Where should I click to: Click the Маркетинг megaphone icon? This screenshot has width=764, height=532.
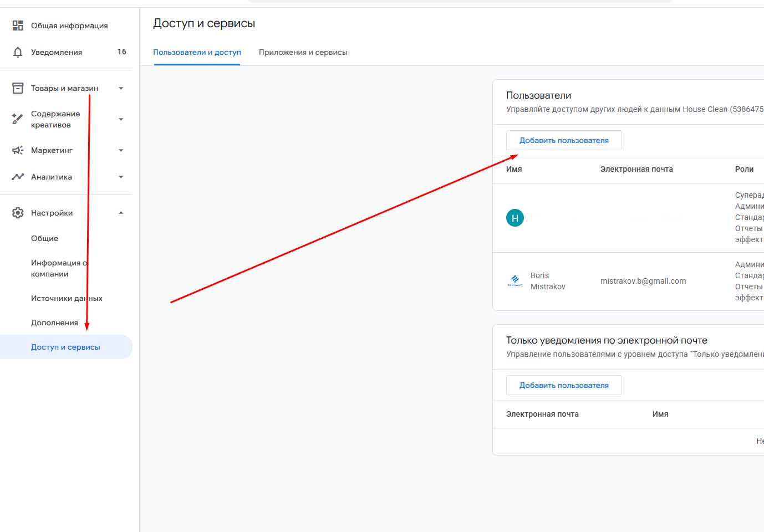coord(18,150)
